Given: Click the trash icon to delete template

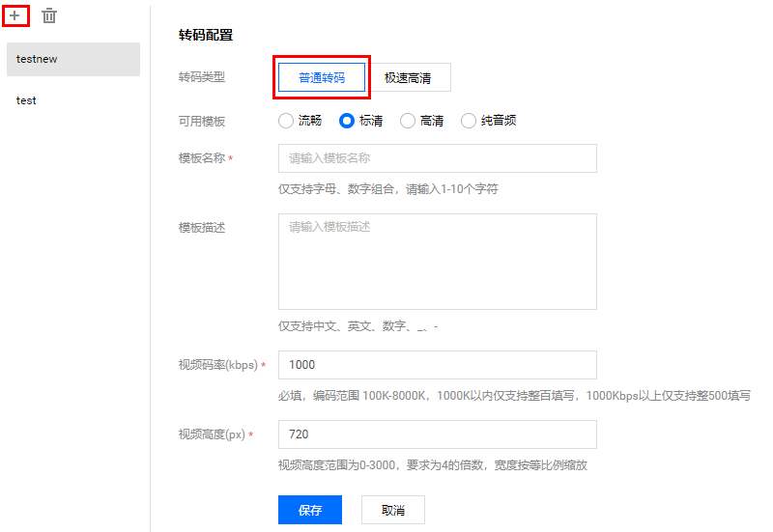Looking at the screenshot, I should tap(49, 16).
